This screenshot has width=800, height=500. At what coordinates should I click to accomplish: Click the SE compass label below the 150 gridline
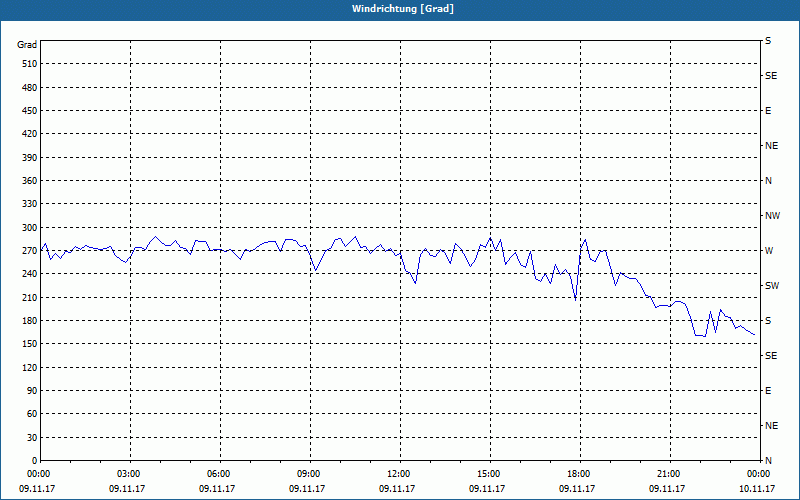(771, 356)
